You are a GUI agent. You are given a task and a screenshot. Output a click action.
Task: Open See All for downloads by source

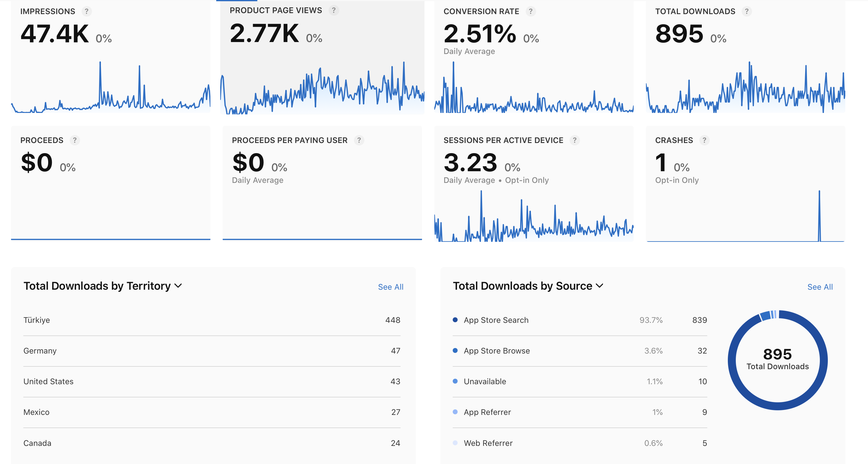[820, 287]
